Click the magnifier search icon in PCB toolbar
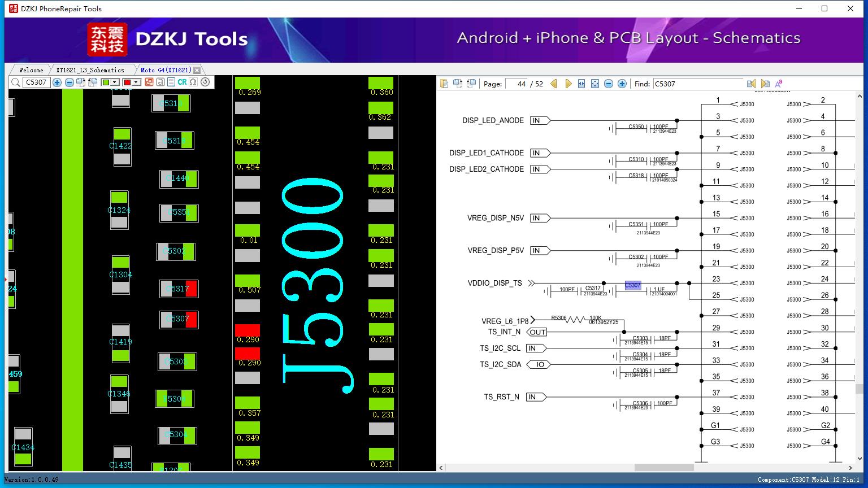 (x=15, y=82)
